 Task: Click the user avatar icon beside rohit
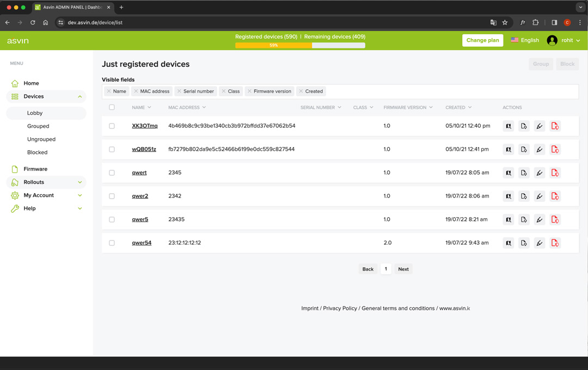click(x=552, y=40)
